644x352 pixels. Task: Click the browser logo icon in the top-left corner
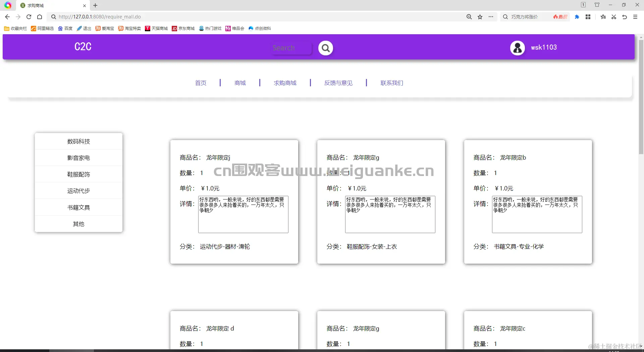[8, 5]
